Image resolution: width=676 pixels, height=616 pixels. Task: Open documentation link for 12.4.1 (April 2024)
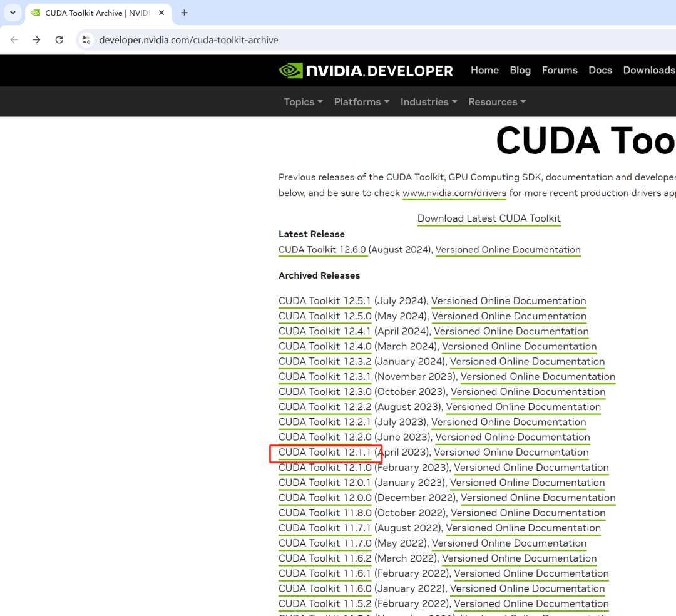511,332
